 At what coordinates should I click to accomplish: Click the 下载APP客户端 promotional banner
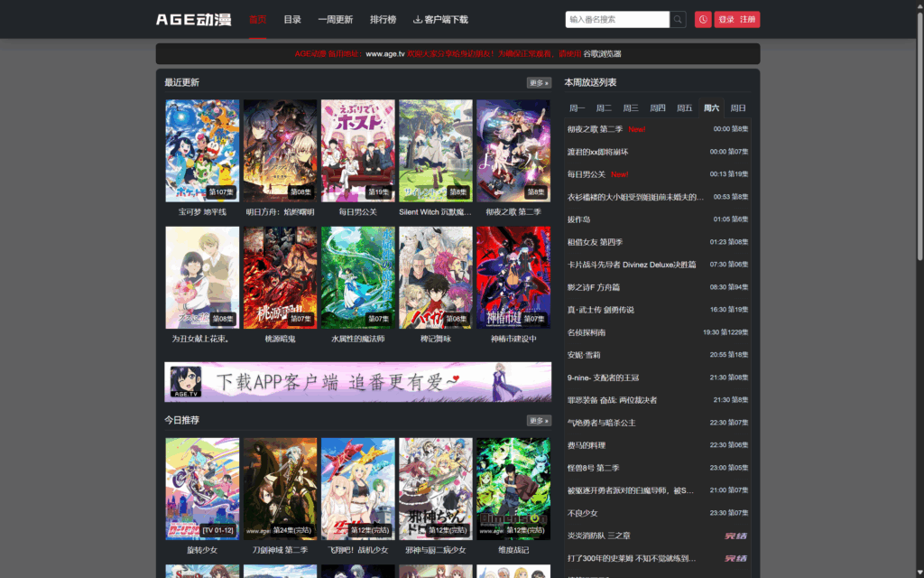(357, 382)
